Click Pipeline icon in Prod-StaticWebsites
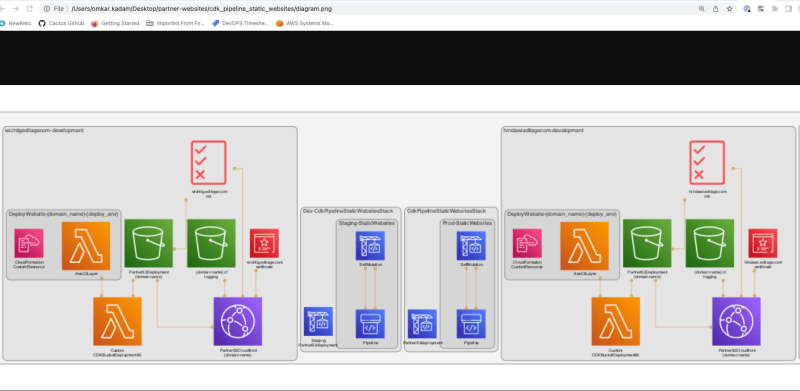 471,324
